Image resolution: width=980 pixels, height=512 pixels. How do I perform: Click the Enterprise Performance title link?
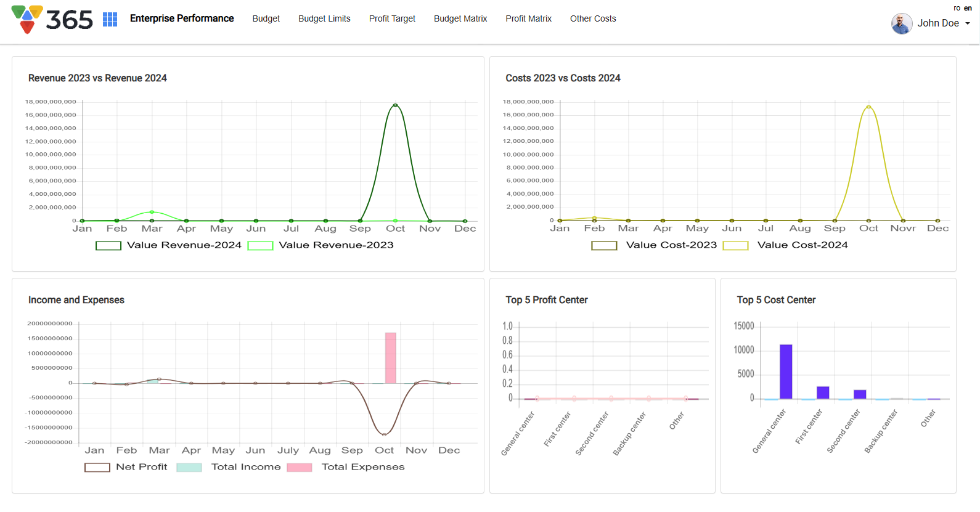coord(182,18)
